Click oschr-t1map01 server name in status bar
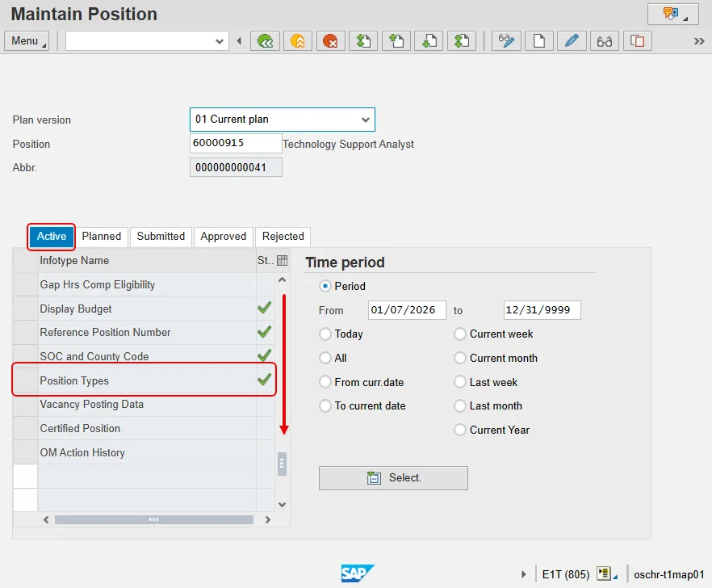 click(x=669, y=574)
